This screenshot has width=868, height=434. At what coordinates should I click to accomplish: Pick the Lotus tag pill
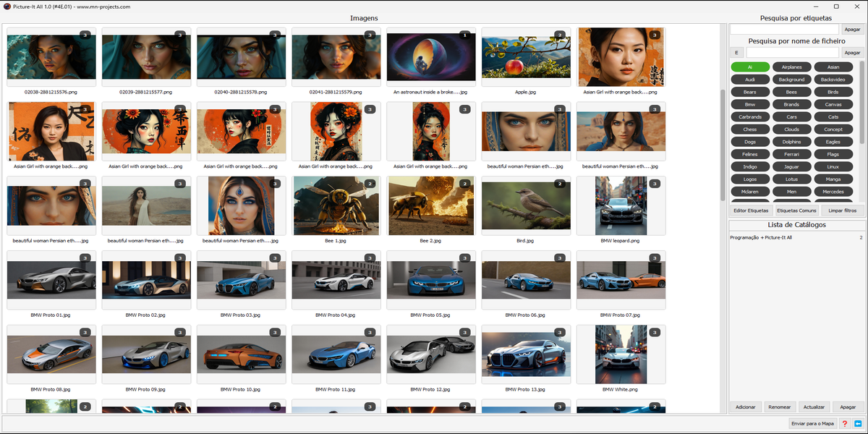[792, 179]
